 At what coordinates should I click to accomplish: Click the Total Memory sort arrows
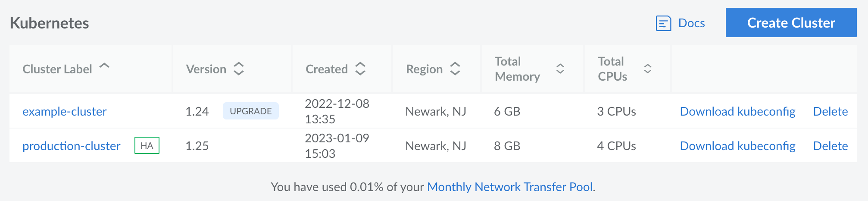point(560,69)
